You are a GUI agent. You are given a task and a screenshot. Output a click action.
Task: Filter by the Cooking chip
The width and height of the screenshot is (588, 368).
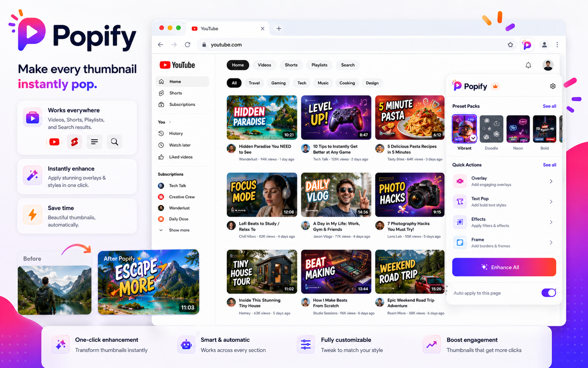347,83
